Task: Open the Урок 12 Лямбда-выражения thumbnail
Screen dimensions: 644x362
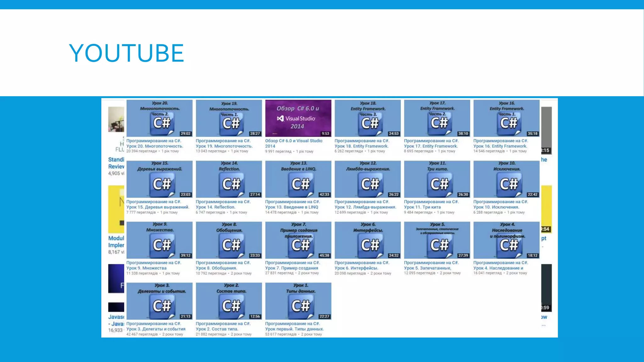Action: (368, 179)
